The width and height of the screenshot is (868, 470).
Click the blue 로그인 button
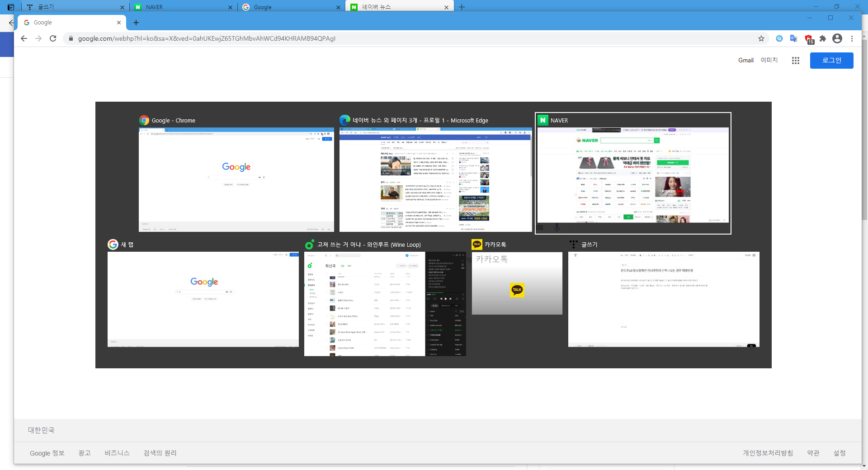[x=831, y=61]
